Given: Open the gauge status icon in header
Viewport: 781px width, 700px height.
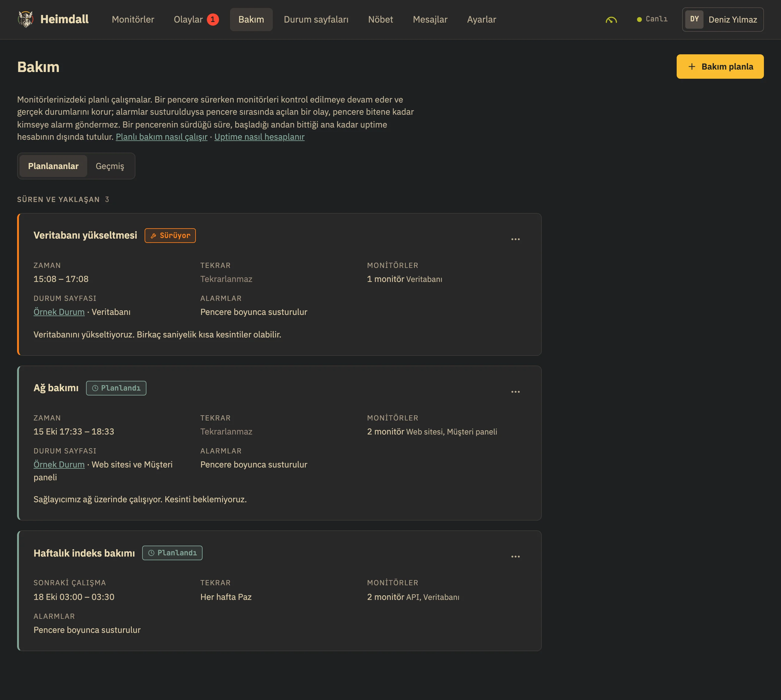Looking at the screenshot, I should click(611, 20).
